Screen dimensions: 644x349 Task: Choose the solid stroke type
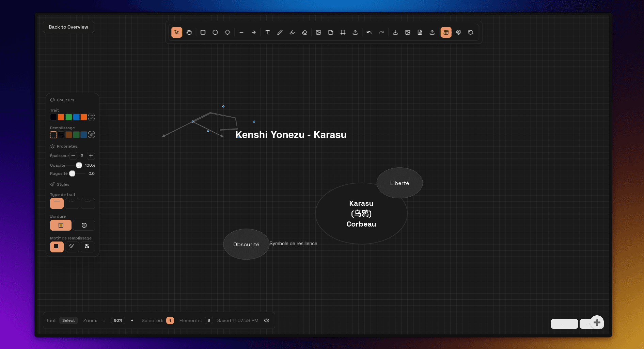point(57,203)
